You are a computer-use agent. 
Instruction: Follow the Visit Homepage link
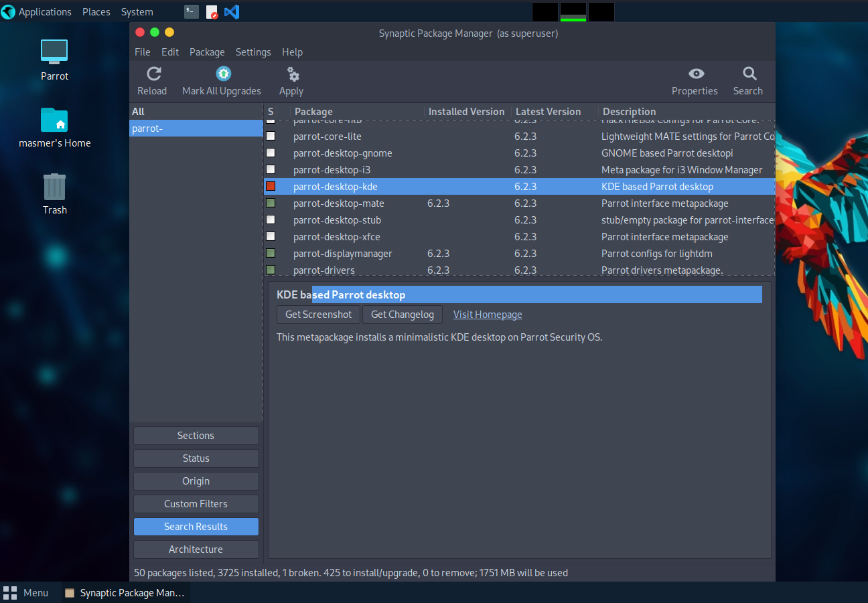tap(488, 314)
